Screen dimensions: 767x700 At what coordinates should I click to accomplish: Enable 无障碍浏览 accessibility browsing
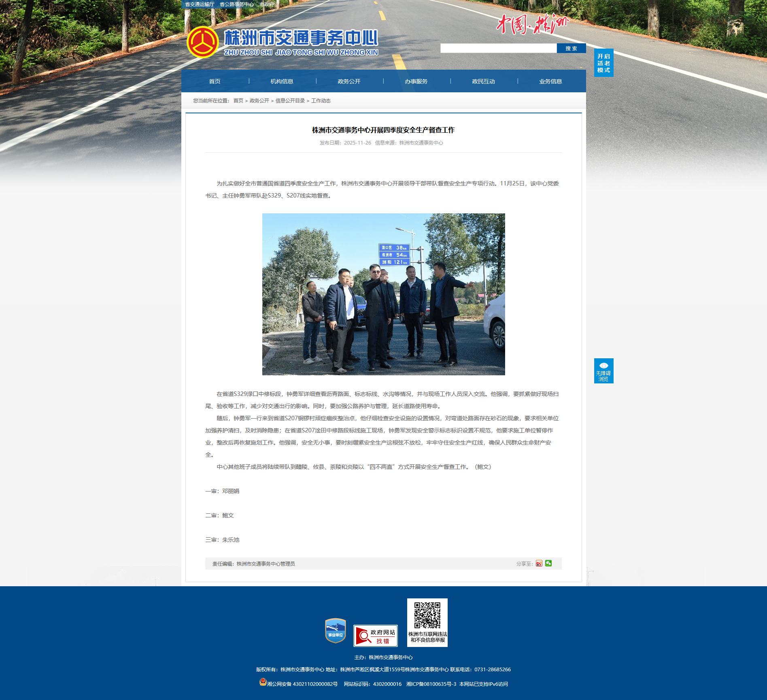(603, 371)
